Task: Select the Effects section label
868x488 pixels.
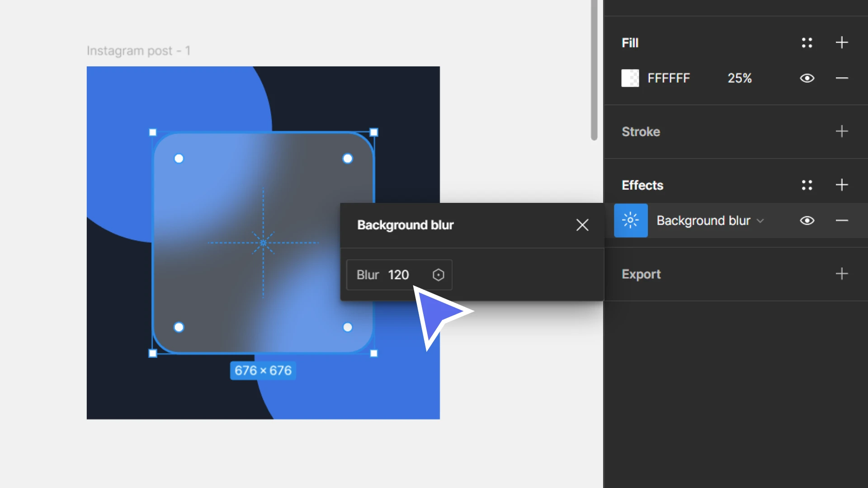Action: point(643,185)
